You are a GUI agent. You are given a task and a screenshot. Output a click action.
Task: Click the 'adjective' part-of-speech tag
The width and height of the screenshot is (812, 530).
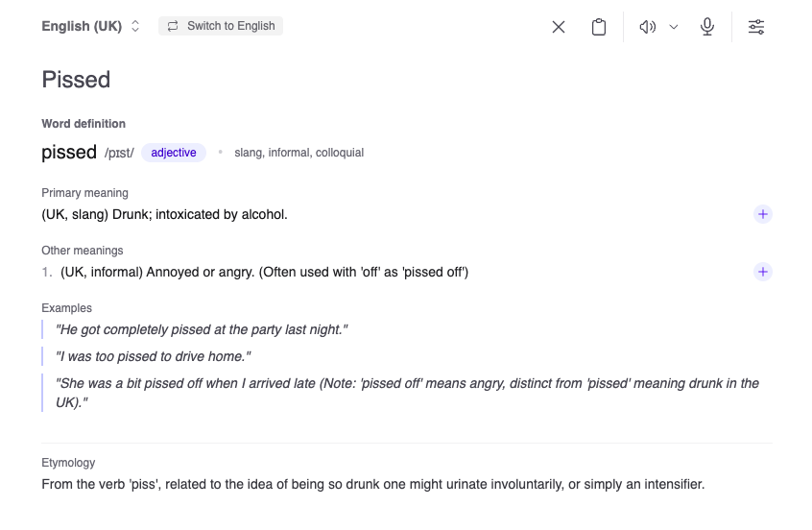(x=174, y=153)
